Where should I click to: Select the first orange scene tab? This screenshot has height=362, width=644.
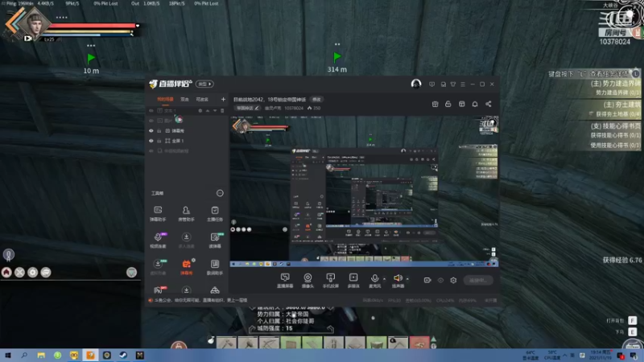(166, 99)
